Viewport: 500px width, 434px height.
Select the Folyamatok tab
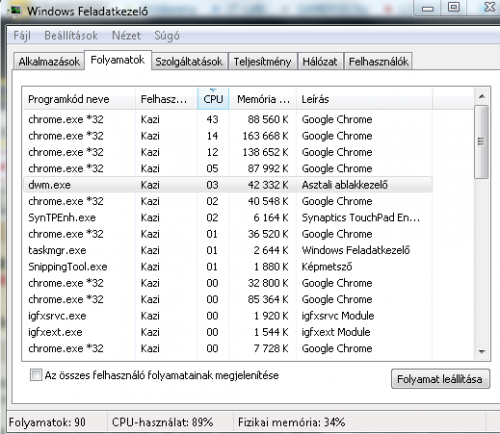coord(118,60)
